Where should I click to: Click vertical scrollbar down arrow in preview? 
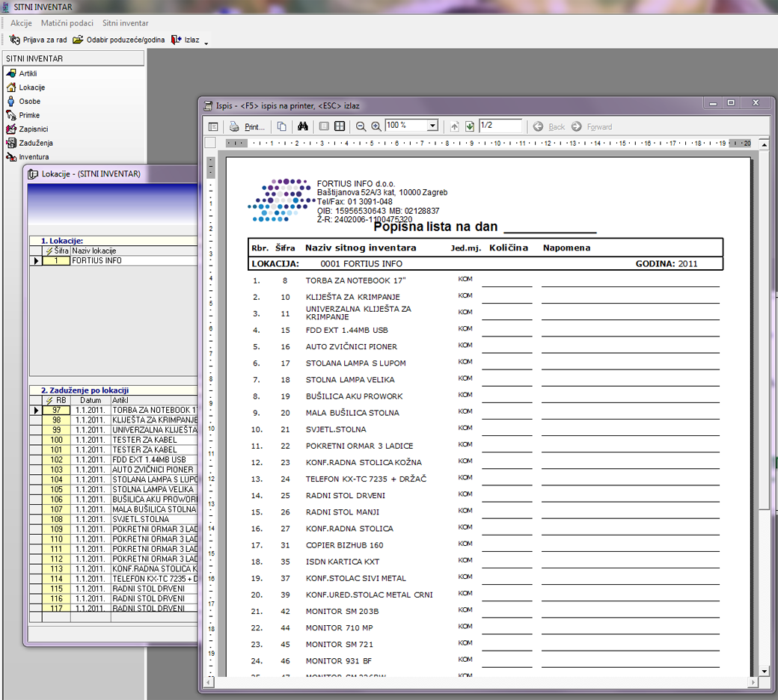pos(765,672)
